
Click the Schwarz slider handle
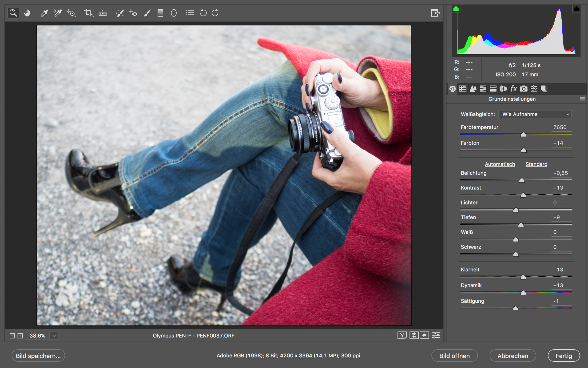pyautogui.click(x=516, y=255)
